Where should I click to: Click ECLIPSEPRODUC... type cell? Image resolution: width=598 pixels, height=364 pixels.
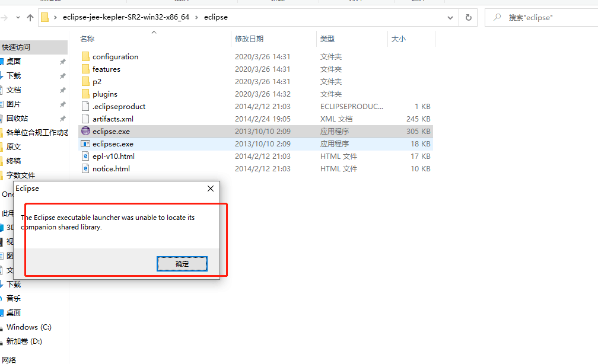pyautogui.click(x=352, y=106)
